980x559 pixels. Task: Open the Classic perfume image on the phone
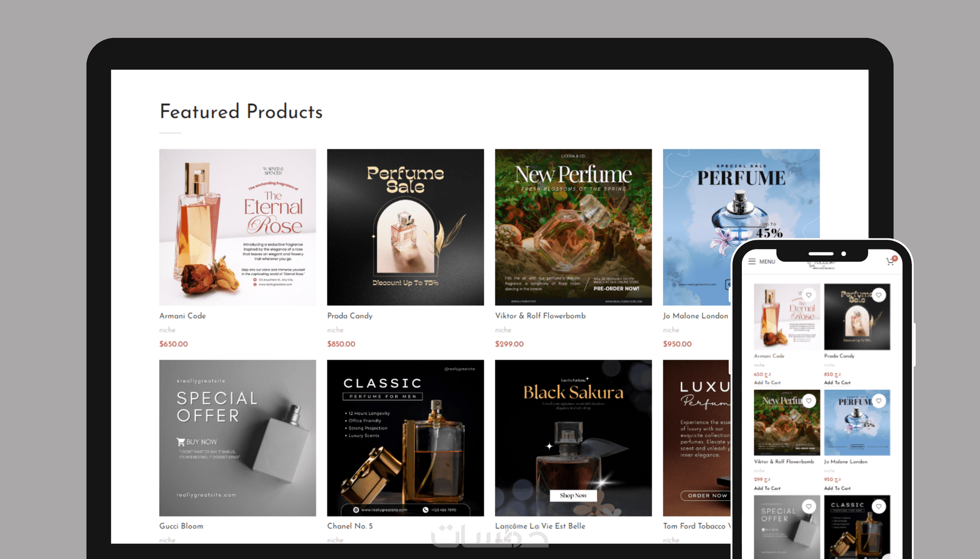point(857,527)
